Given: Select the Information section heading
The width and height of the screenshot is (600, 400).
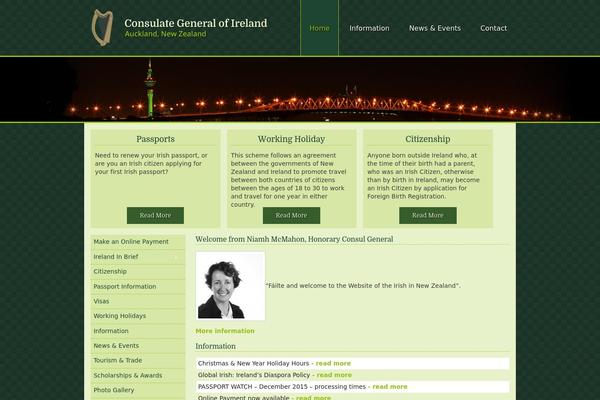Looking at the screenshot, I should coord(215,346).
